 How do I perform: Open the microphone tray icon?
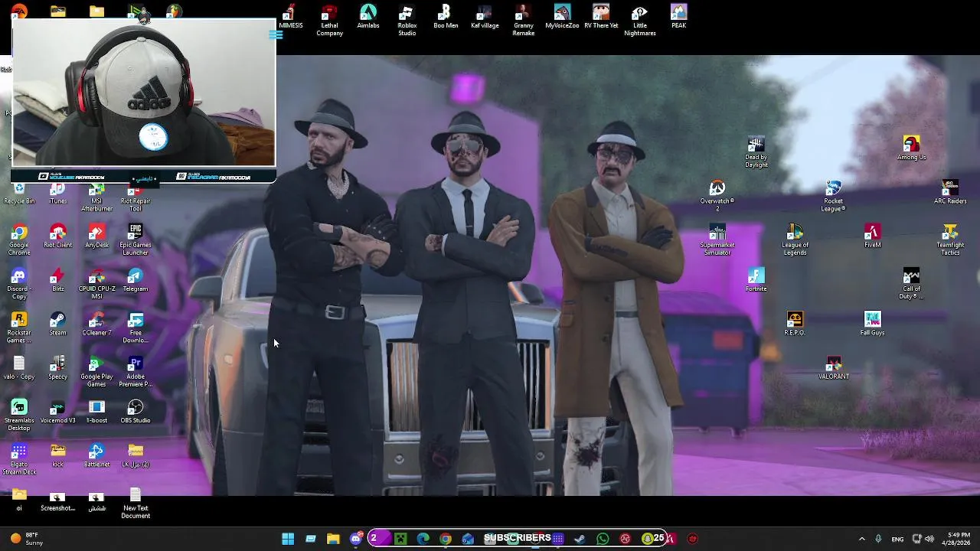(878, 539)
